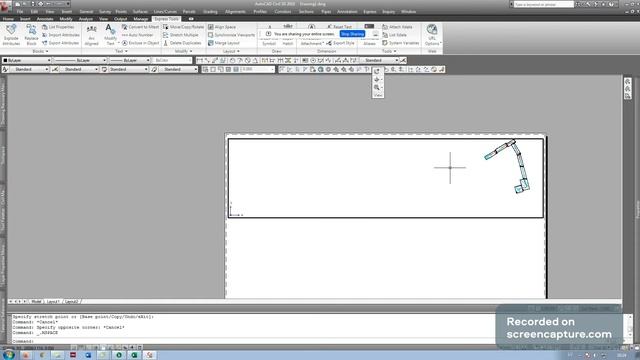Click Import Attributes

61,35
